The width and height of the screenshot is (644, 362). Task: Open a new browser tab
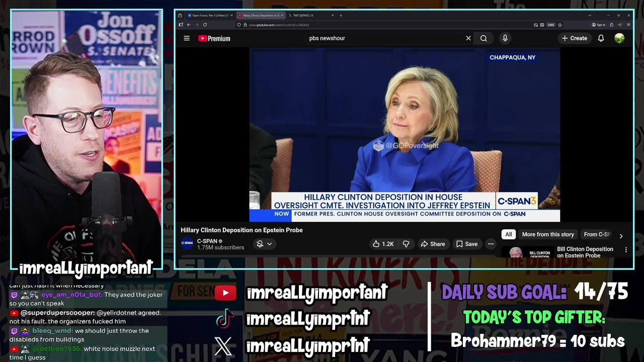point(341,16)
